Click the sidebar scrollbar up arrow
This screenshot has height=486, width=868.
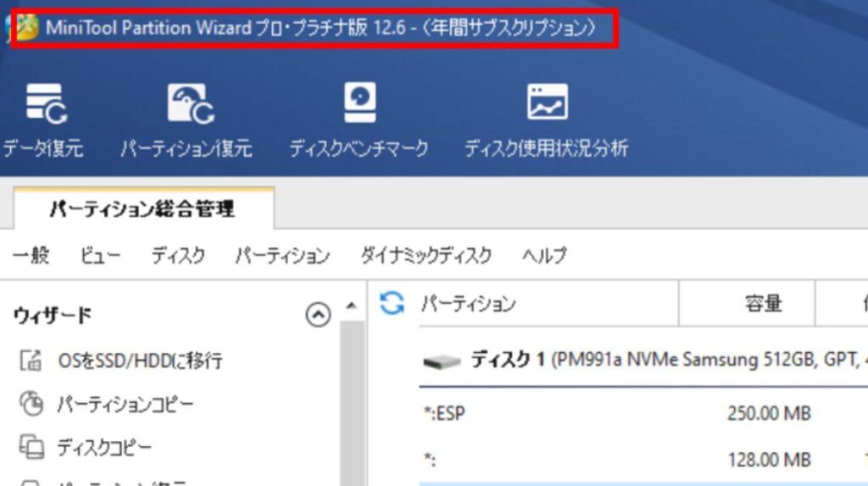pos(351,305)
